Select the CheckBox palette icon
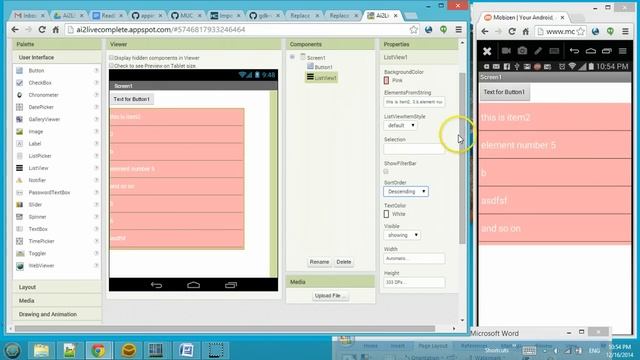This screenshot has height=360, width=640. [x=20, y=82]
